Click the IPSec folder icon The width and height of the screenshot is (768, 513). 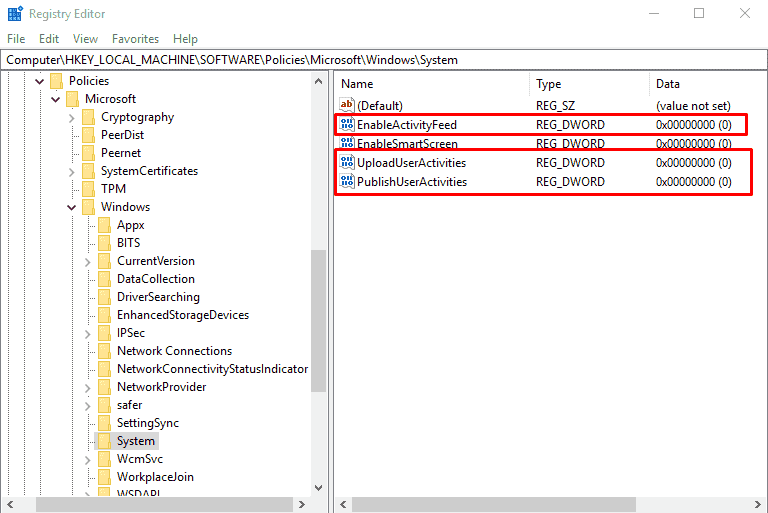click(104, 333)
